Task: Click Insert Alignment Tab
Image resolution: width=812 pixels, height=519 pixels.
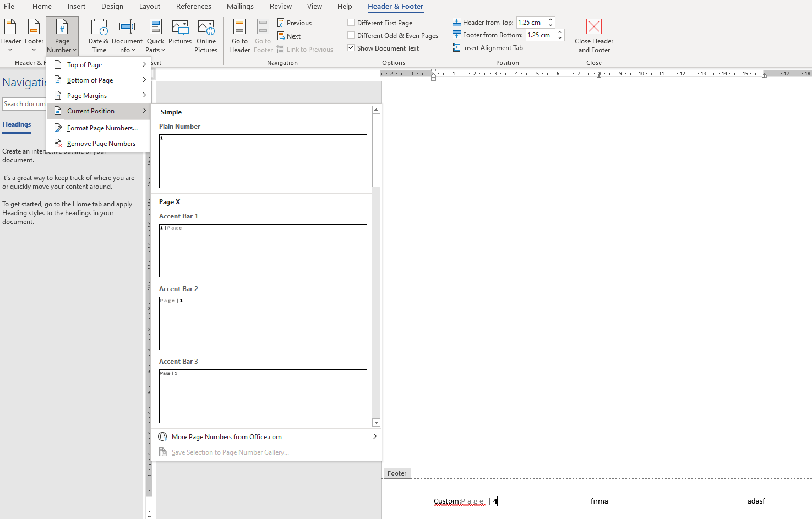Action: point(488,48)
